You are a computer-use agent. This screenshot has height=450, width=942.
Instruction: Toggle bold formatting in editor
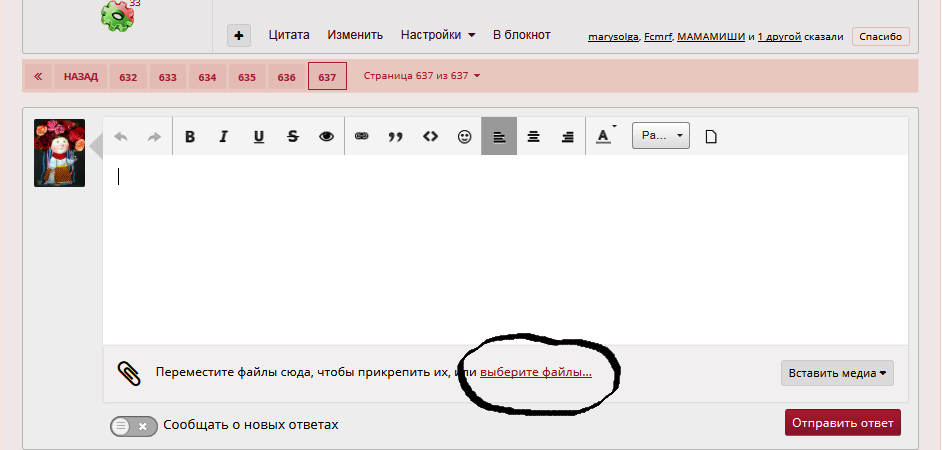coord(189,137)
